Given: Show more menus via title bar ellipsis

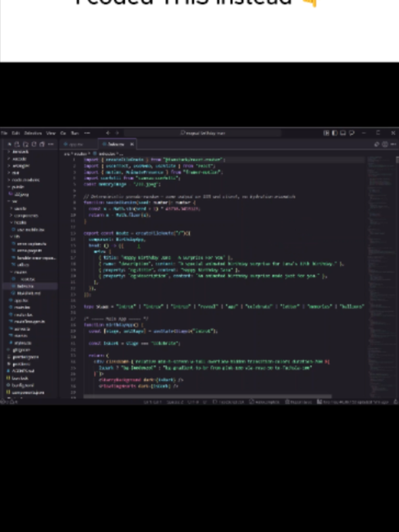Looking at the screenshot, I should coord(87,133).
